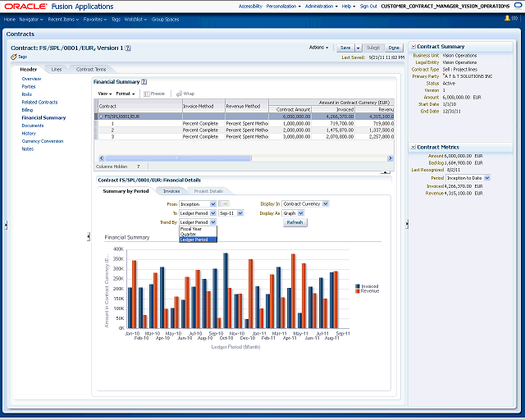Open the Navigator menu
The image size is (525, 420).
pyautogui.click(x=31, y=20)
